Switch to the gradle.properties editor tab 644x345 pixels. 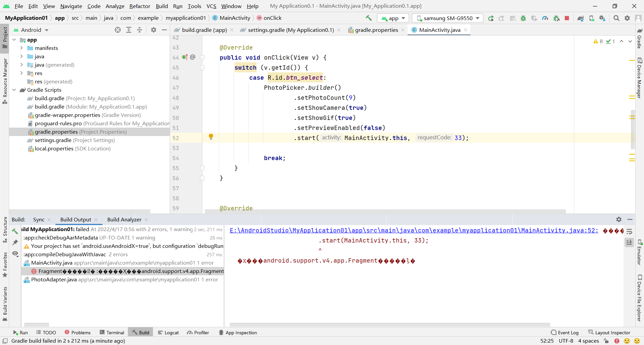376,30
